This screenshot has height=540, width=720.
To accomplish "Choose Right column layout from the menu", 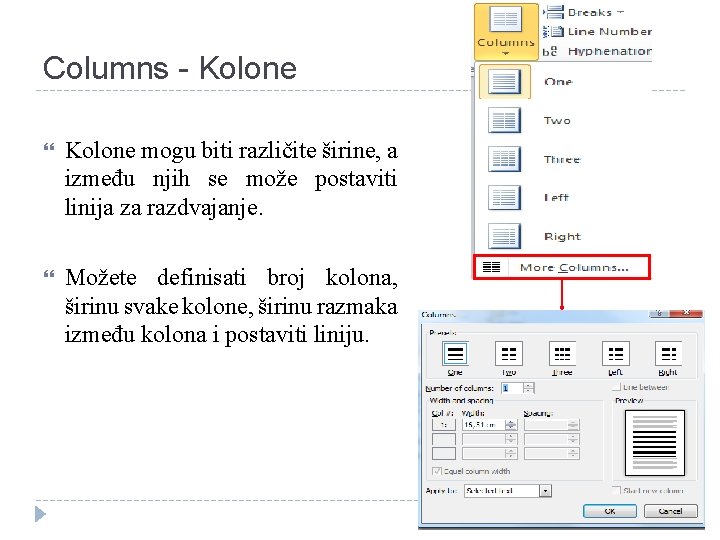I will [561, 236].
